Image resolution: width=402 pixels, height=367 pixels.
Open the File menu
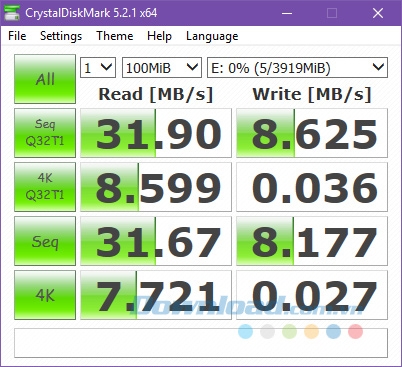(x=17, y=36)
